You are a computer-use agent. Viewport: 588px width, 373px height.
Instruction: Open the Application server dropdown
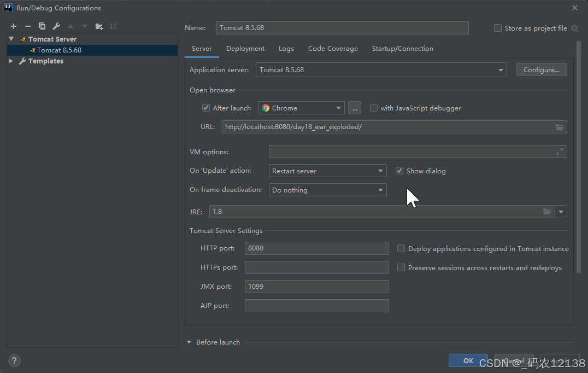coord(381,70)
